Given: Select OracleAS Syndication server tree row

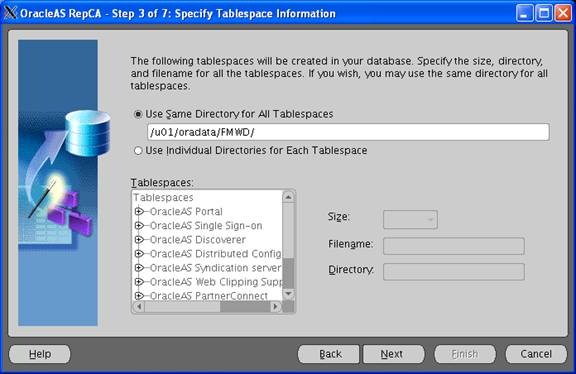Looking at the screenshot, I should click(x=216, y=268).
